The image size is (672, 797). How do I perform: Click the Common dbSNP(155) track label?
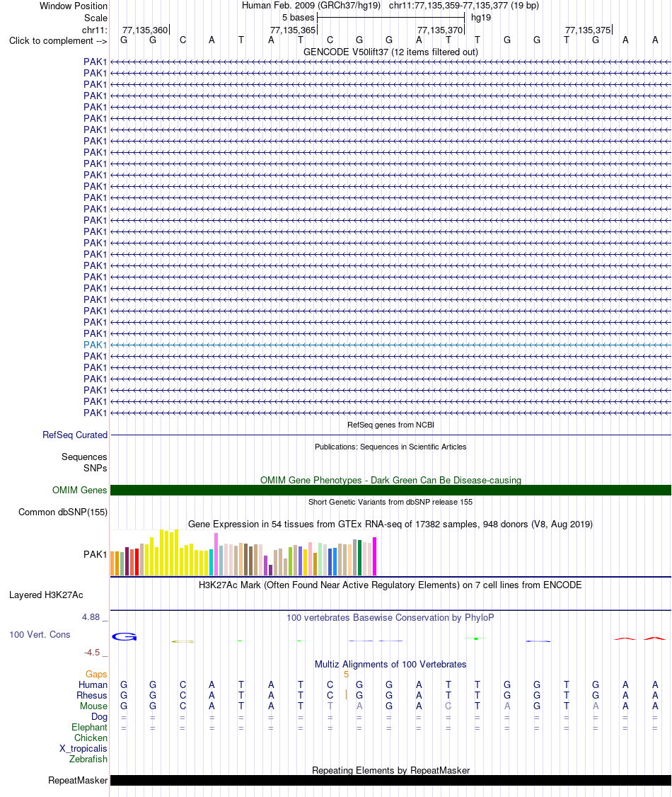pyautogui.click(x=63, y=512)
